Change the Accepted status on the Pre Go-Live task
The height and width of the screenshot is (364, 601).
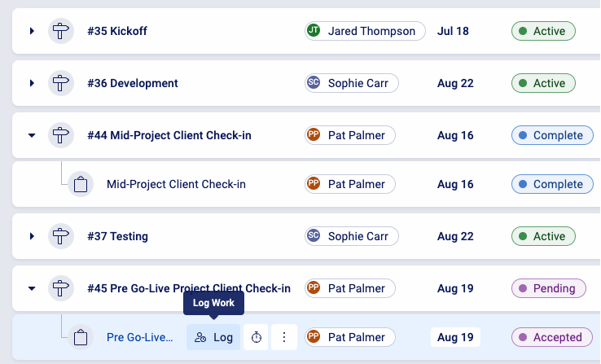550,337
